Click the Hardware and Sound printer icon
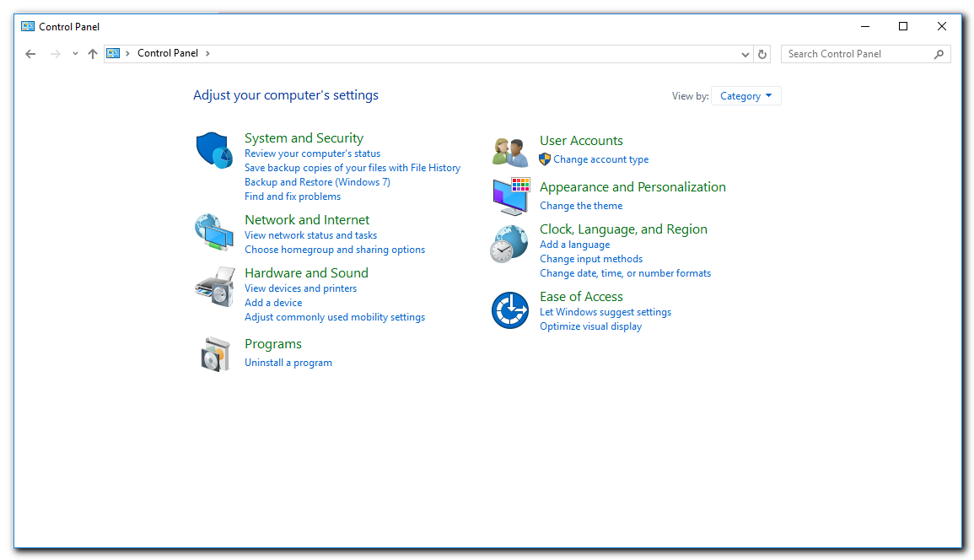Viewport: 974px width, 560px height. click(x=214, y=286)
